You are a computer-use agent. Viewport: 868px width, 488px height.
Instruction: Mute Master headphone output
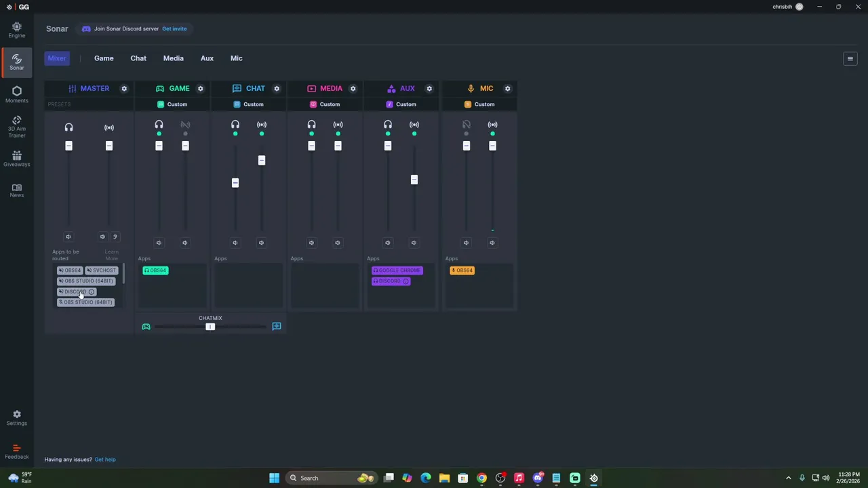click(x=68, y=237)
